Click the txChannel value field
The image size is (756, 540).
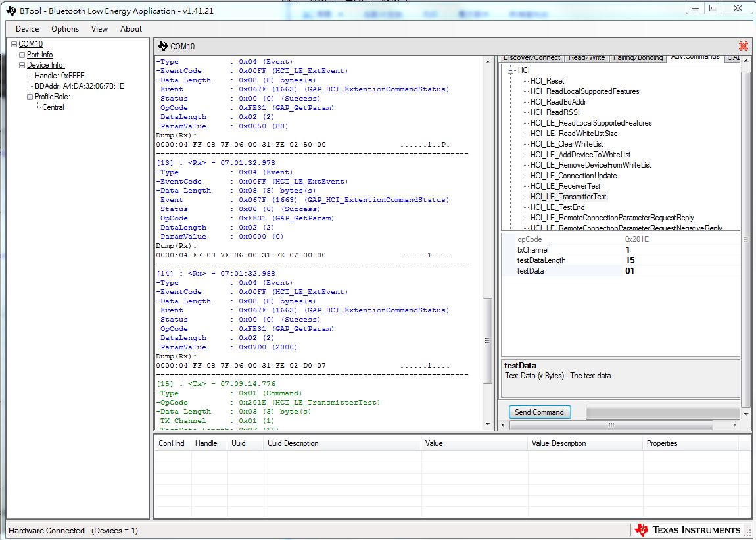(681, 250)
